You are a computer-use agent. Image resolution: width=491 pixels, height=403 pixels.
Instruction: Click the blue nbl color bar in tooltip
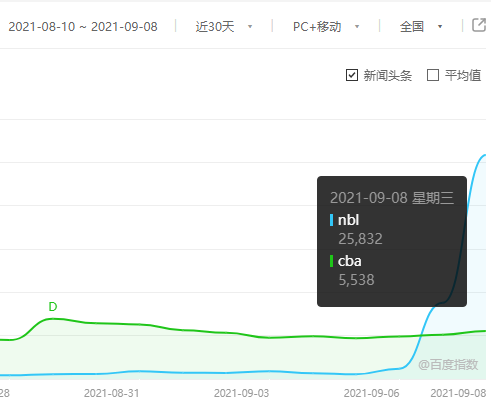click(331, 220)
